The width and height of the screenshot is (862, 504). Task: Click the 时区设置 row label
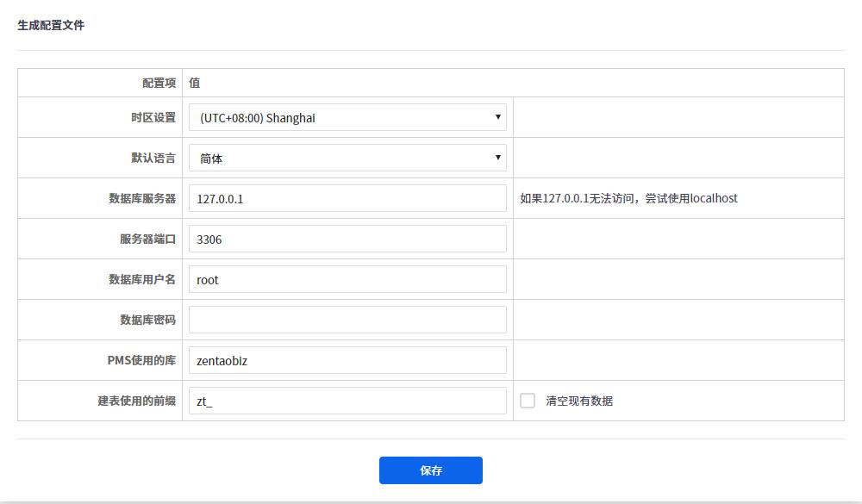click(153, 117)
